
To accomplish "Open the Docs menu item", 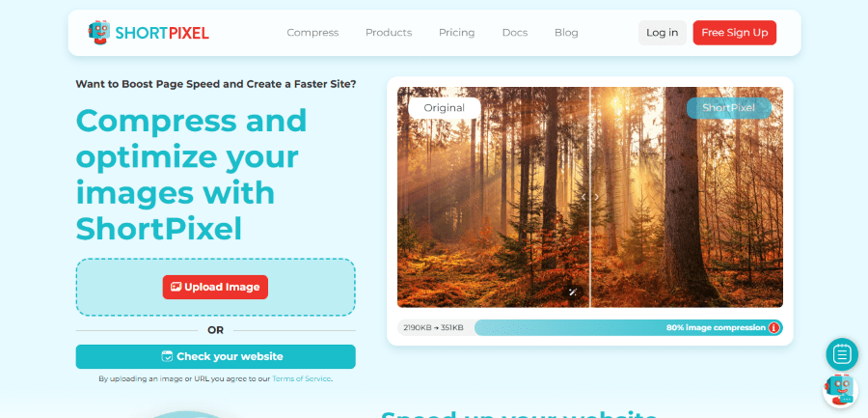I will click(515, 33).
